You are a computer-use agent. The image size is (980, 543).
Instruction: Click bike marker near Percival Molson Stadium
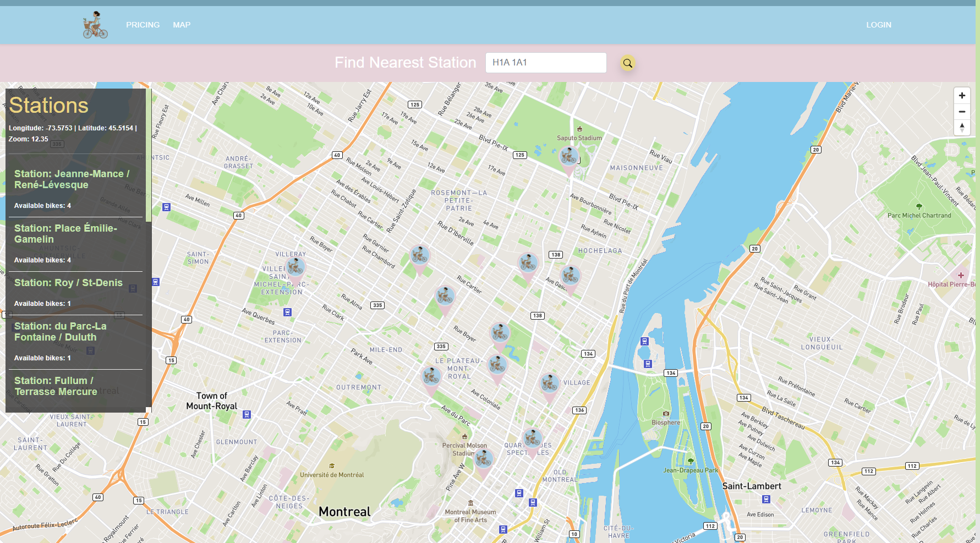(x=484, y=459)
